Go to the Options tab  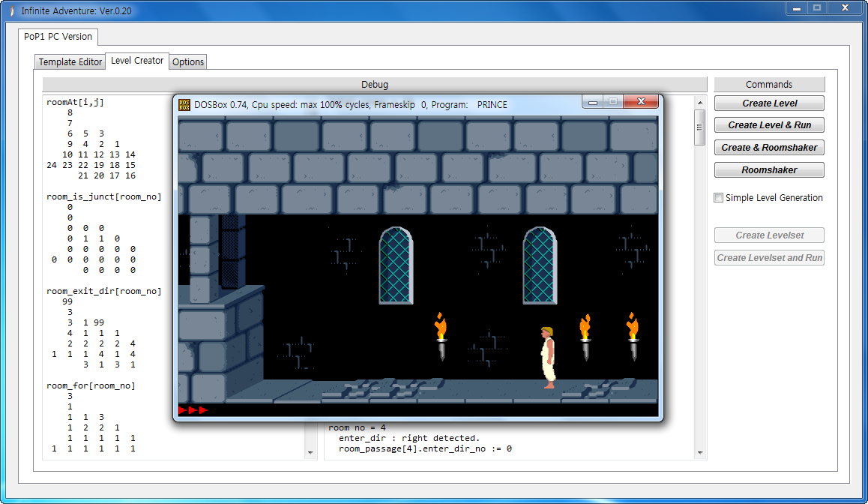(x=188, y=62)
